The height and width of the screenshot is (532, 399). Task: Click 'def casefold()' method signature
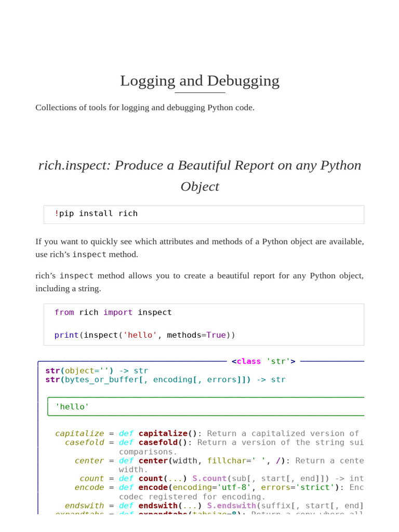153,443
